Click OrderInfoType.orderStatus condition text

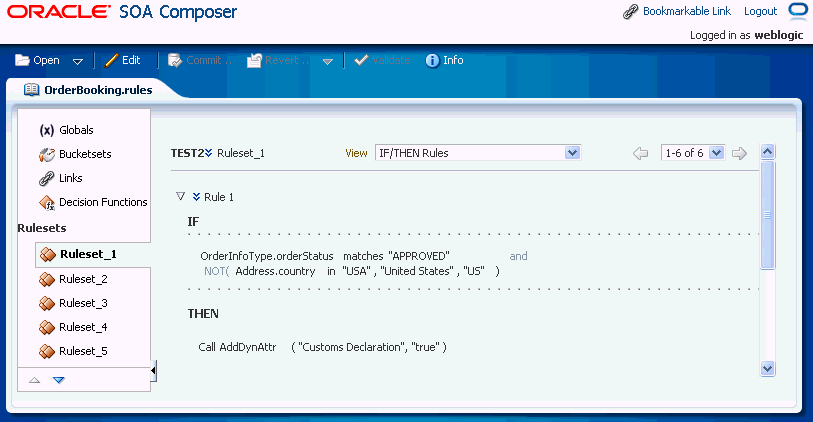click(x=267, y=256)
